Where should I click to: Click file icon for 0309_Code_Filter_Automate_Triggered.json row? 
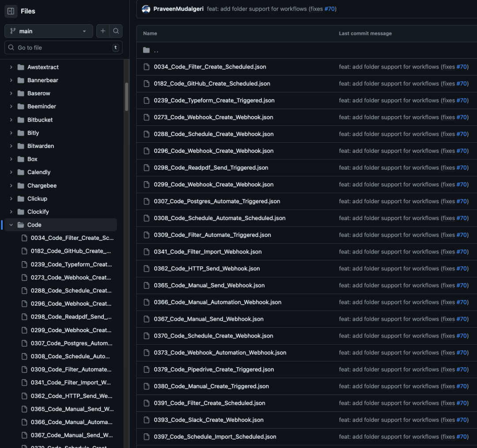[146, 235]
